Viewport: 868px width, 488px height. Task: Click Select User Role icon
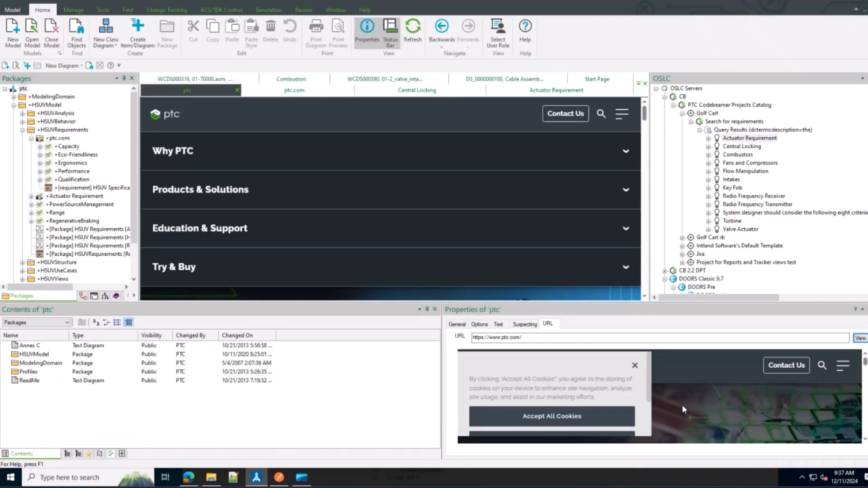(x=498, y=33)
